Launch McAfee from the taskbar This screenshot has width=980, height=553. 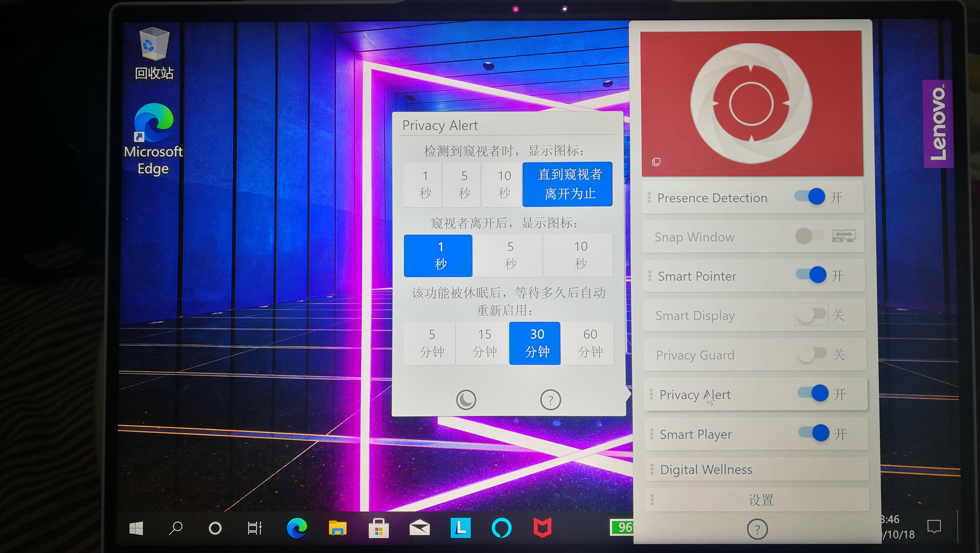[542, 528]
